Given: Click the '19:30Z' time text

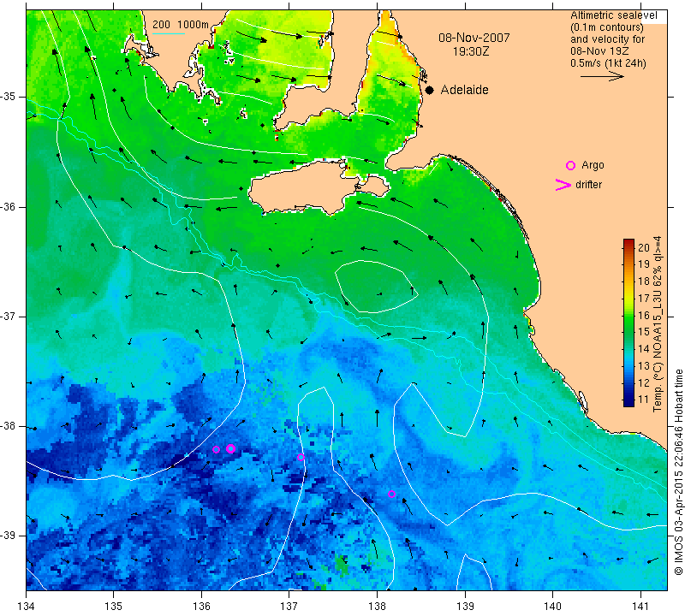Looking at the screenshot, I should [x=471, y=51].
